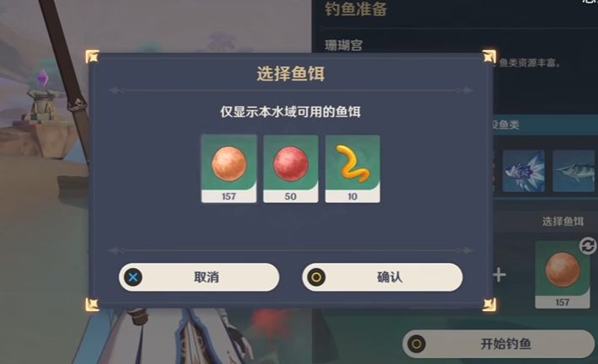Image resolution: width=598 pixels, height=364 pixels.
Task: Click the plus icon beside bait slot
Action: click(498, 275)
